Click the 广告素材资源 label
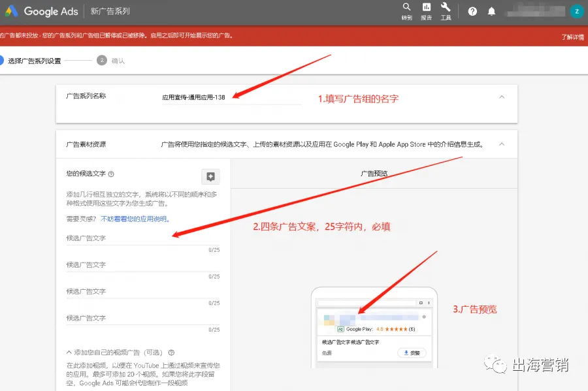588x391 pixels. click(86, 144)
